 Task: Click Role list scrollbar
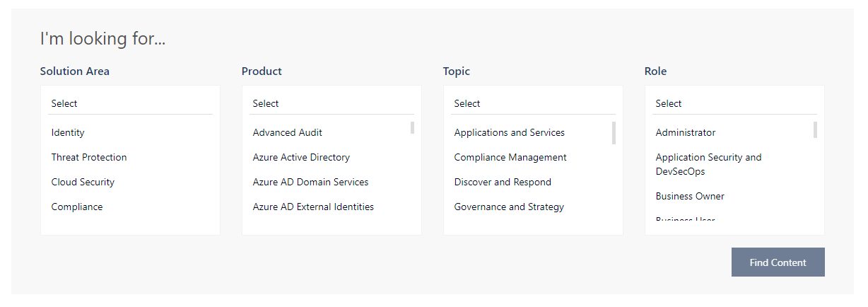click(x=815, y=130)
